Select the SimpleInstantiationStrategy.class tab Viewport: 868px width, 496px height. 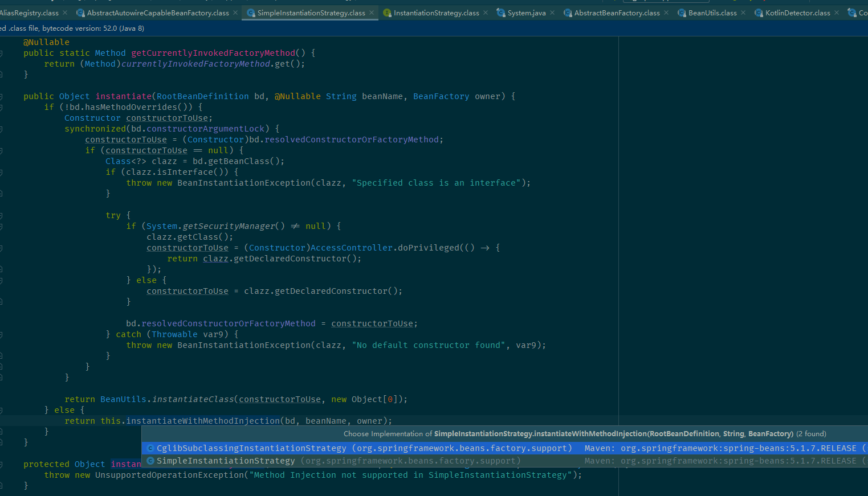[x=311, y=13]
